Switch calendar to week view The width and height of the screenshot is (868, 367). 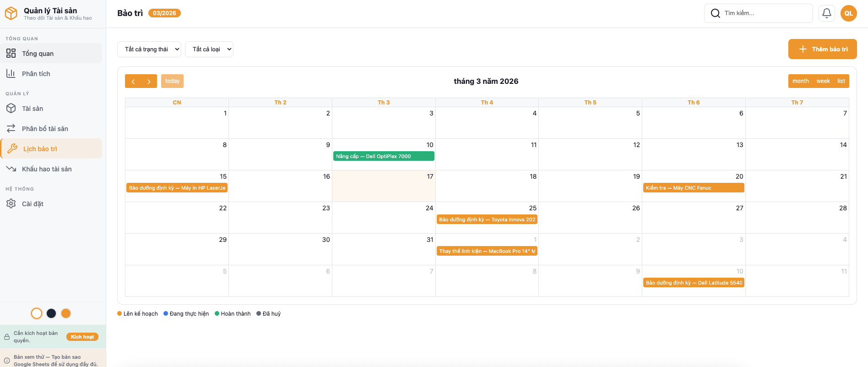point(823,81)
